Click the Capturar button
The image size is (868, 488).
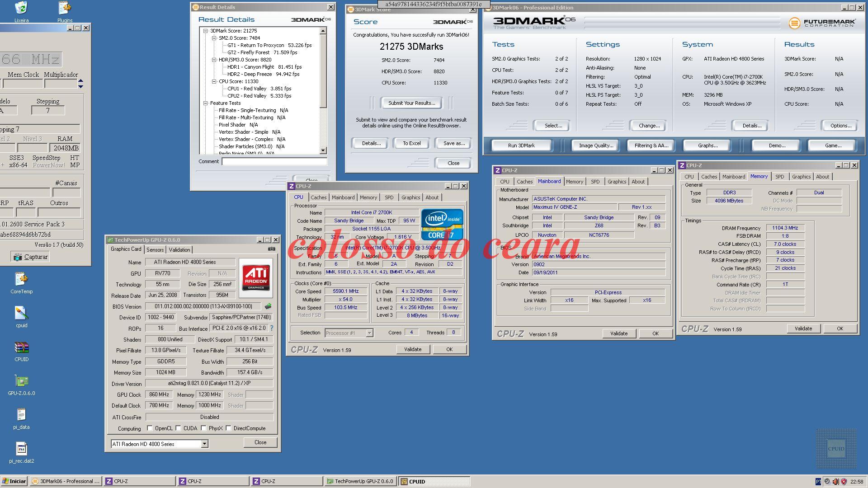coord(30,257)
